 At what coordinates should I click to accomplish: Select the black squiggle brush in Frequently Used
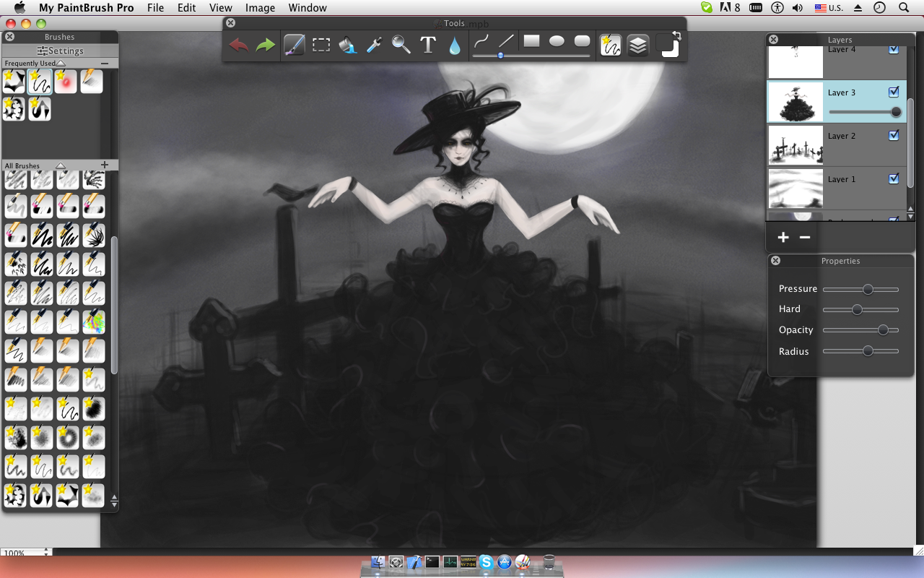pyautogui.click(x=40, y=82)
